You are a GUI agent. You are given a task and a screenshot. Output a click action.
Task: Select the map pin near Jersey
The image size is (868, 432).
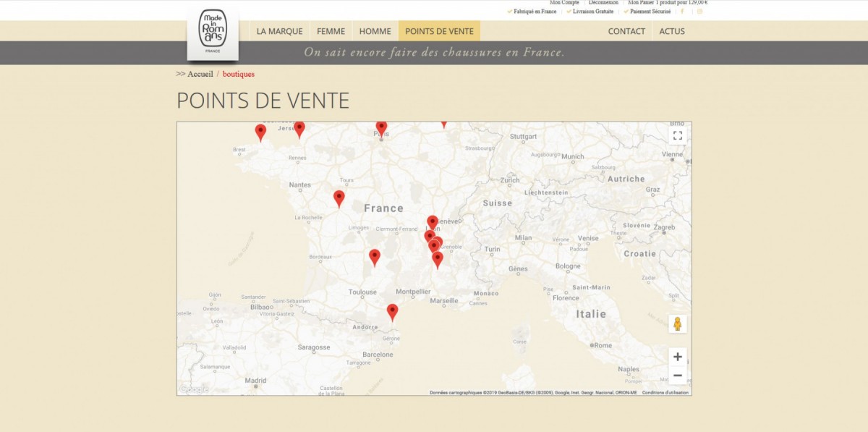coord(299,130)
